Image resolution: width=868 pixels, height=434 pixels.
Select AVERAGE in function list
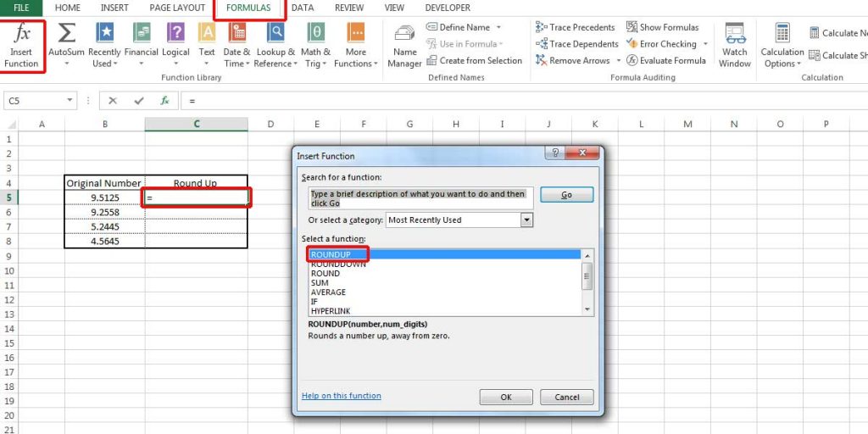point(444,292)
